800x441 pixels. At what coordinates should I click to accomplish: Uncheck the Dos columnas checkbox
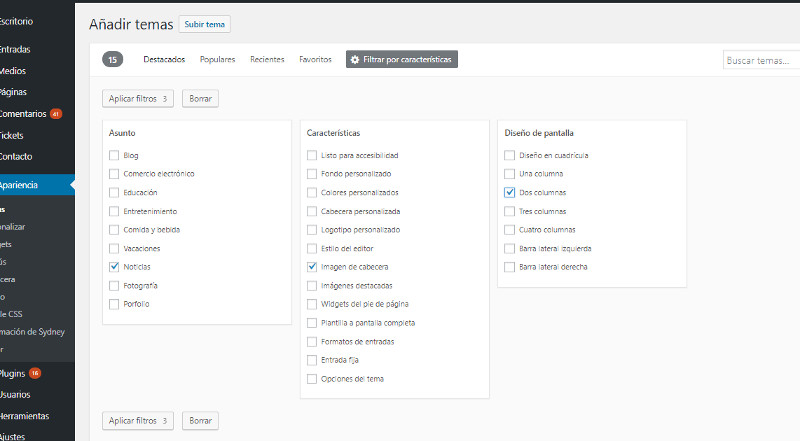coord(509,192)
